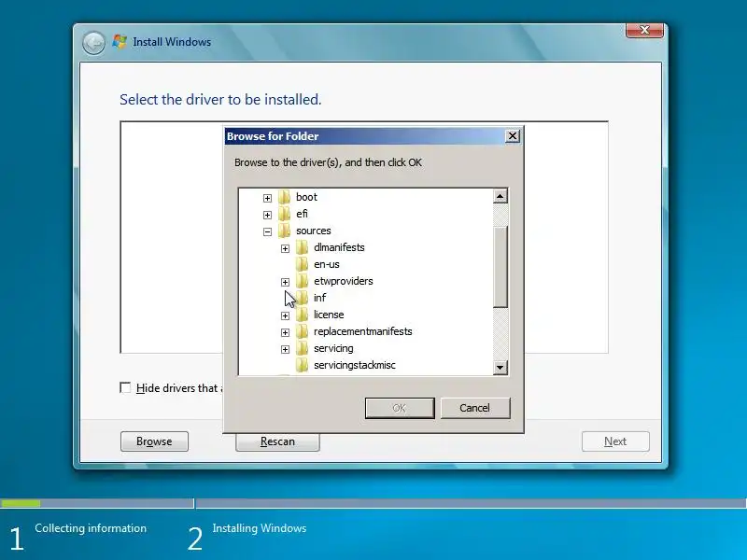Click the back arrow in Install Windows

click(x=93, y=43)
